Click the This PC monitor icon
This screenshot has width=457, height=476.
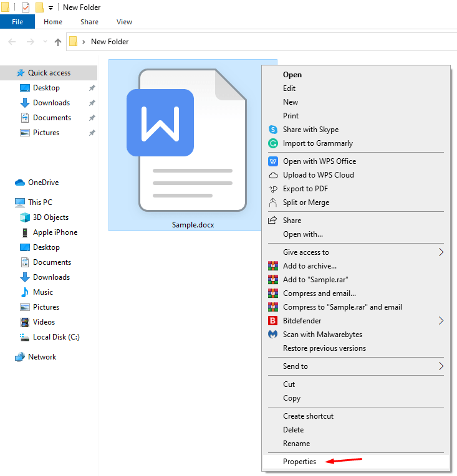[20, 202]
